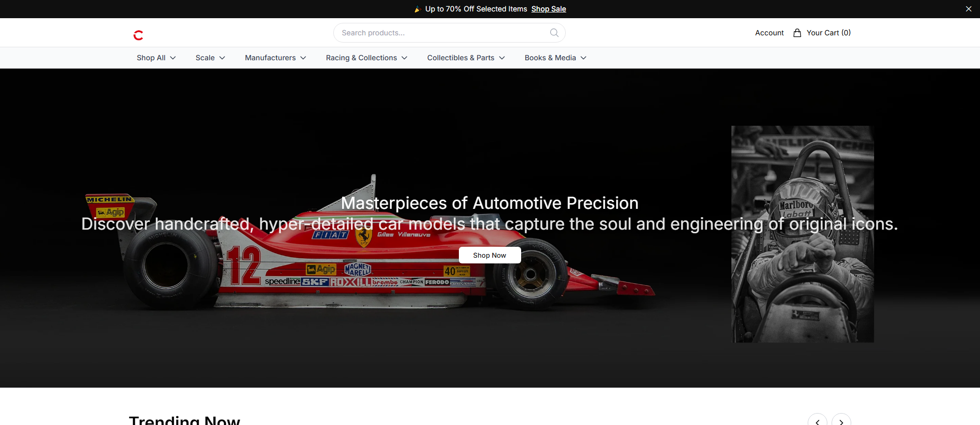Go to previous trending carousel item
The height and width of the screenshot is (425, 980).
818,422
